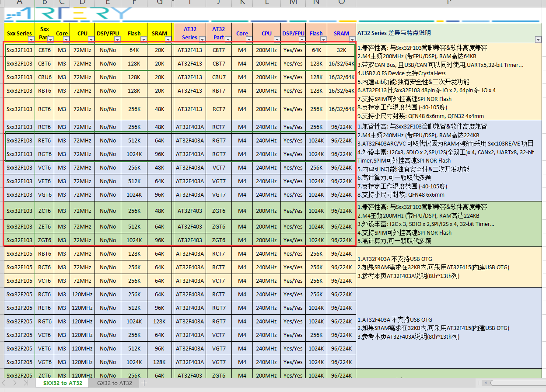Select the Sxx32F103 cell in the ZGT6 row
This screenshot has width=546, height=392.
20,240
